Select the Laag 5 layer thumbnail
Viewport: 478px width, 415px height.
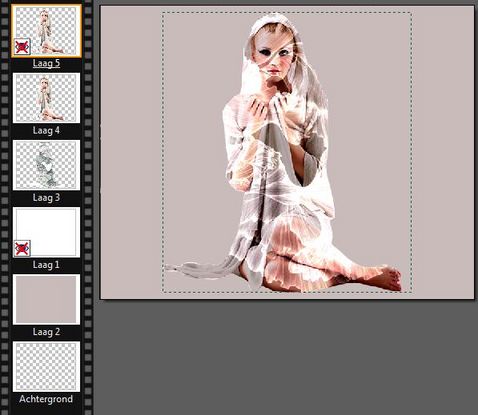46,31
